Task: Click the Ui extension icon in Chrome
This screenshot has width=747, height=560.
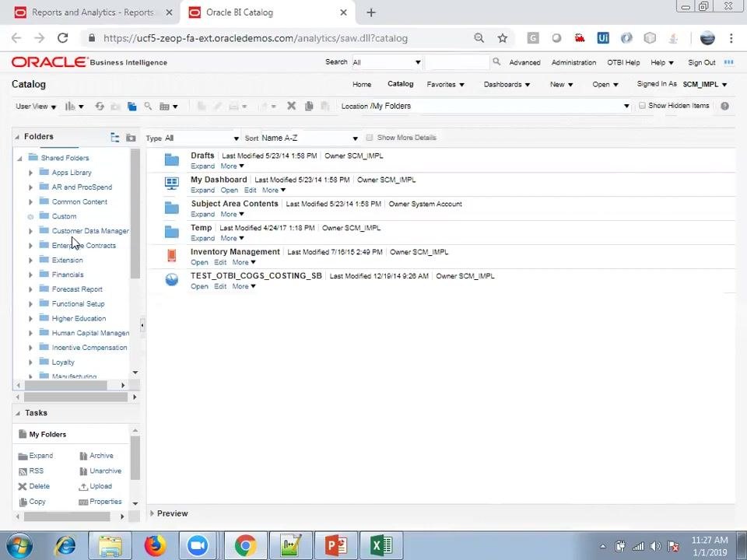Action: [603, 38]
